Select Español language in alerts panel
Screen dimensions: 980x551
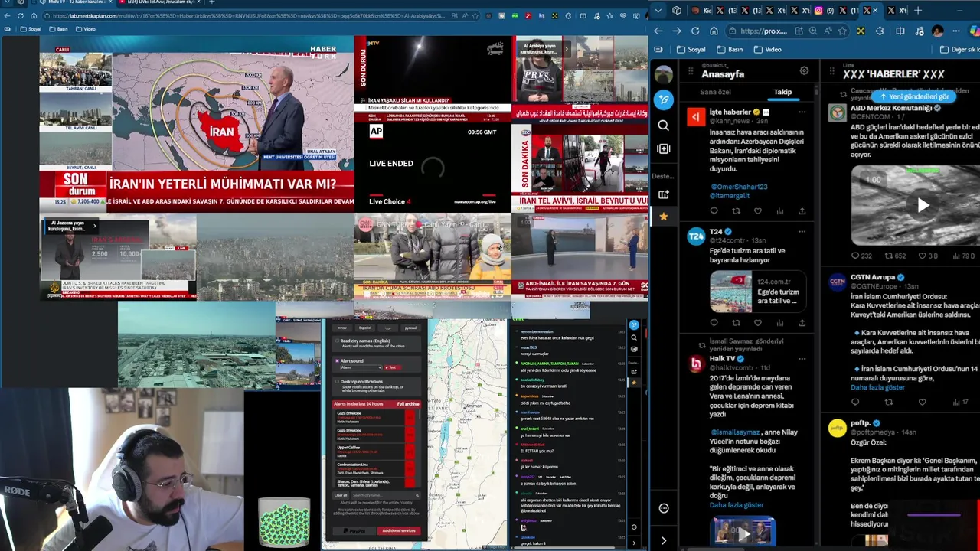pos(365,328)
